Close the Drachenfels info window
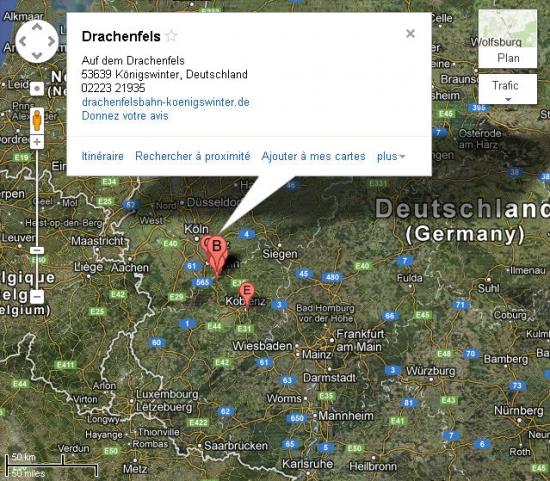This screenshot has width=550, height=481. click(x=410, y=34)
